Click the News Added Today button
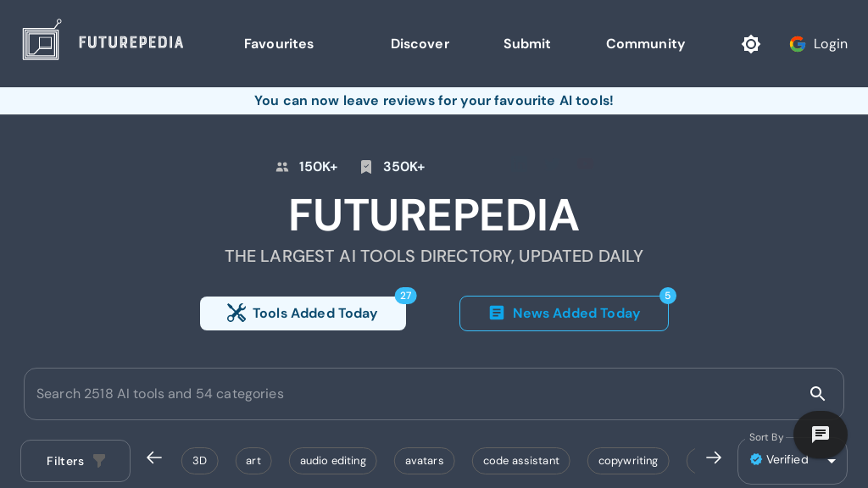 coord(564,313)
